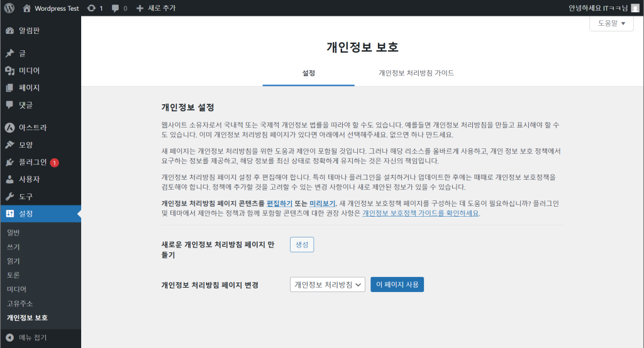Click the 새로운 개인정보 처리방침 페이지 만들기 label

218,249
